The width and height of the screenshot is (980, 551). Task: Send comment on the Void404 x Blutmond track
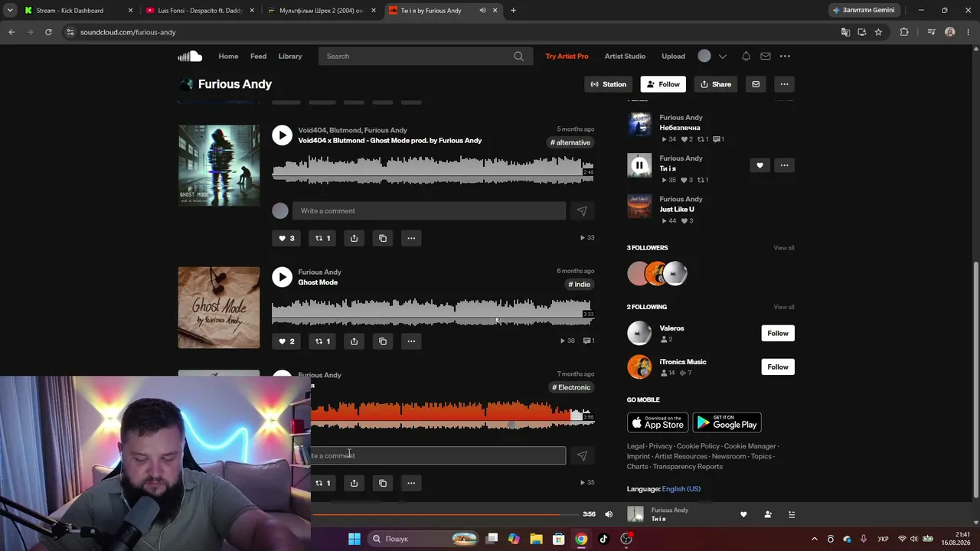pyautogui.click(x=582, y=210)
